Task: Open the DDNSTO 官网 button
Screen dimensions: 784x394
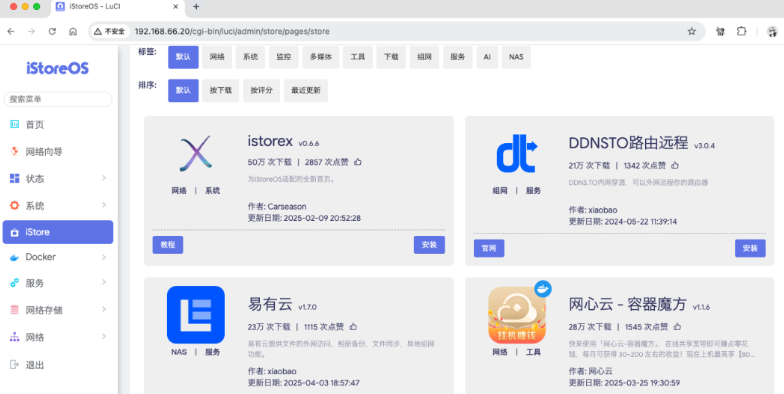Action: pos(489,248)
